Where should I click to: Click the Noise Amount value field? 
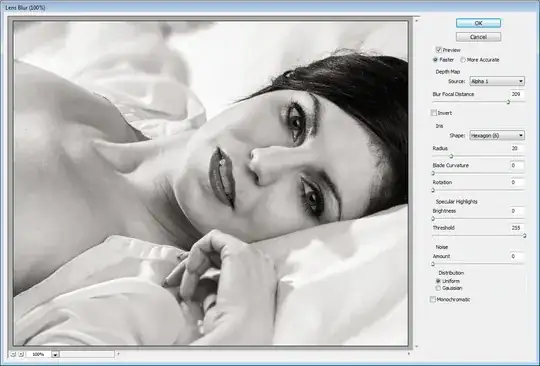(x=516, y=257)
